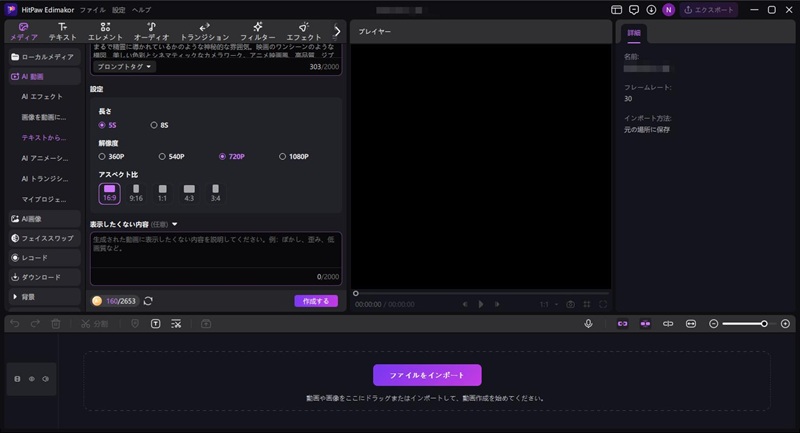Select the 16:9 aspect ratio

[x=109, y=194]
